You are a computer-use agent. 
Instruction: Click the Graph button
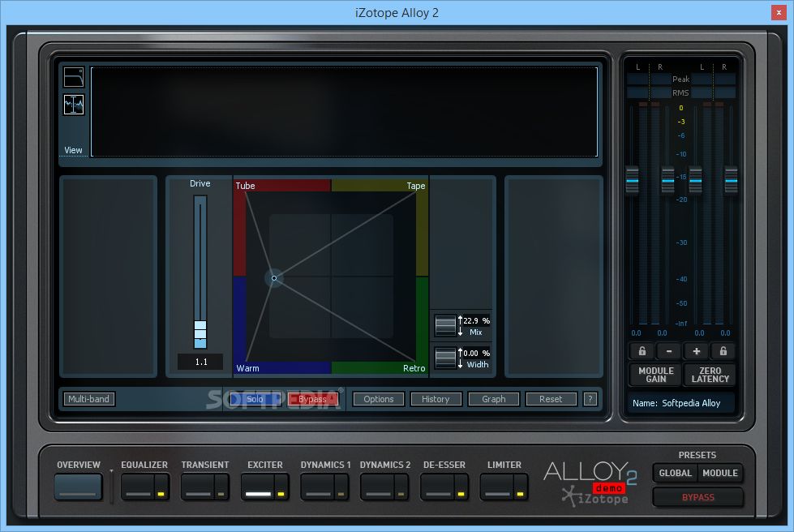click(494, 399)
